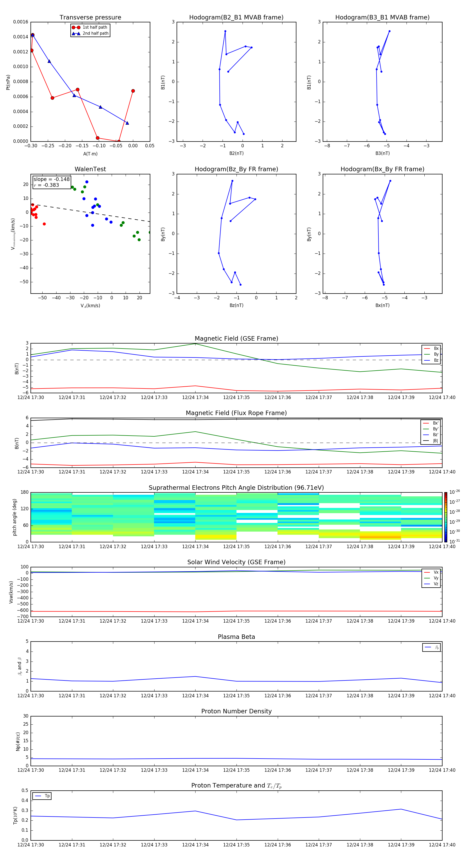This screenshot has height=868, width=473.
Task: Click 'Bz' entry in GSE legend
Action: 431,361
